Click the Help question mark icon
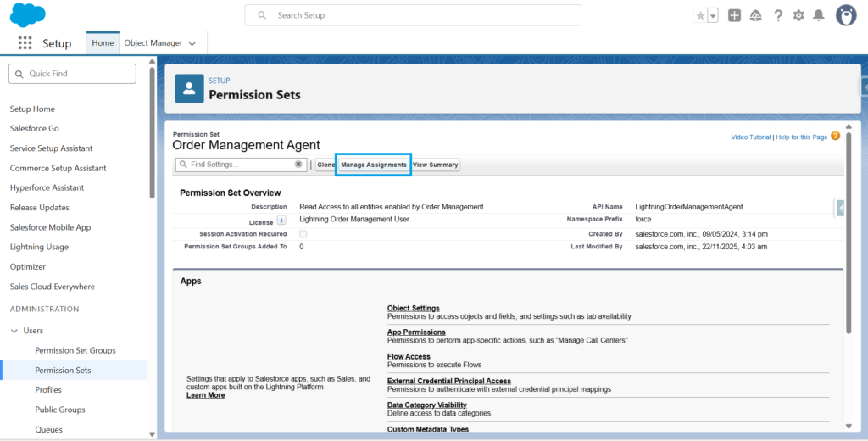The image size is (868, 441). click(x=777, y=15)
